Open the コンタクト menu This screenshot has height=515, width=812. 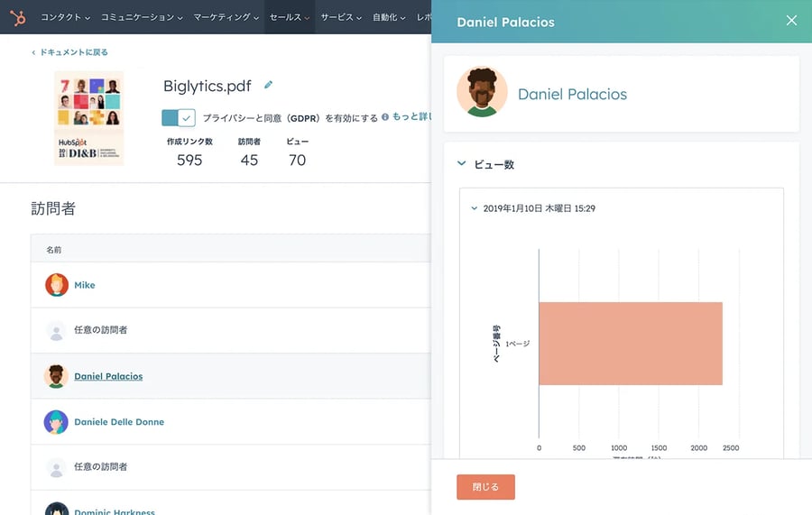pos(65,17)
